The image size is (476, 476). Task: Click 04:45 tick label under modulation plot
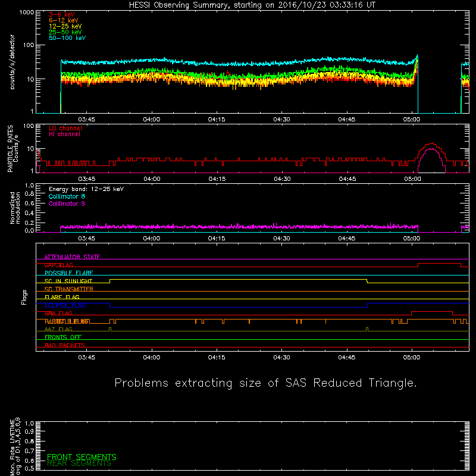[x=347, y=239]
